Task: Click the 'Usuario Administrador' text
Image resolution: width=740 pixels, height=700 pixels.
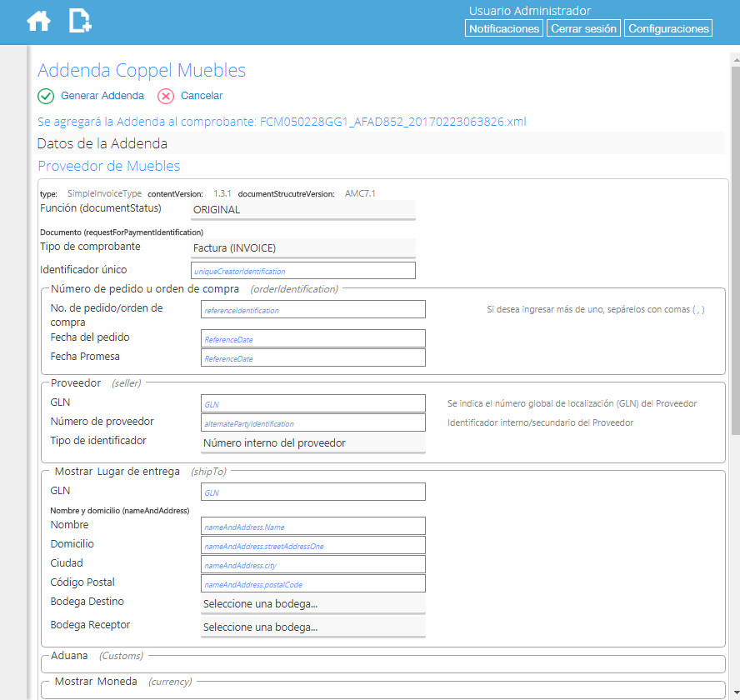Action: [x=529, y=11]
